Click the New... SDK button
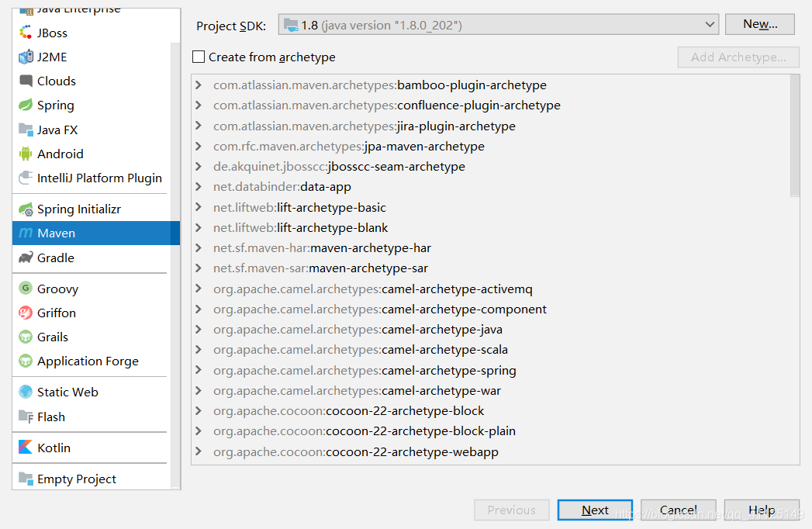 tap(760, 24)
